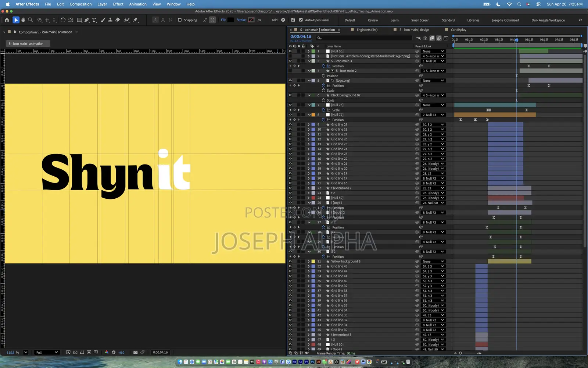Switch to Duik Angela Workspace
The height and width of the screenshot is (368, 588).
click(548, 20)
